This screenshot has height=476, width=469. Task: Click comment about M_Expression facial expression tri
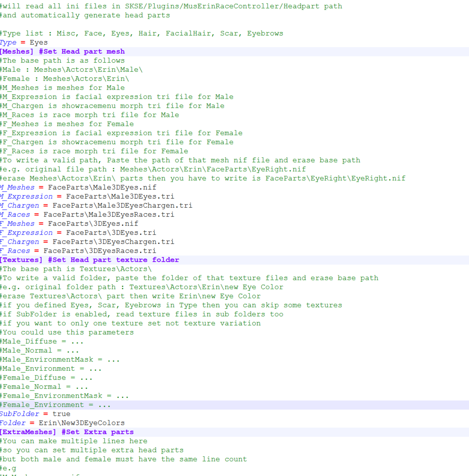point(116,97)
